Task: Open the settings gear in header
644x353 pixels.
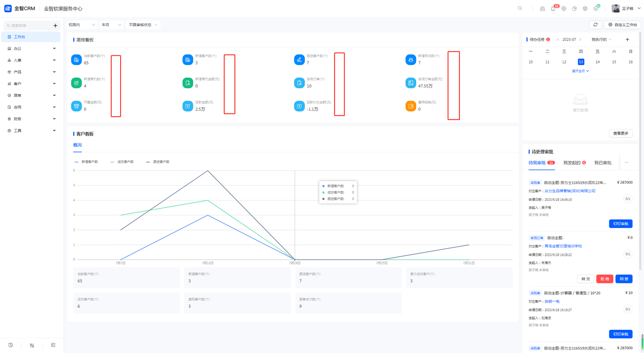Action: pos(563,9)
